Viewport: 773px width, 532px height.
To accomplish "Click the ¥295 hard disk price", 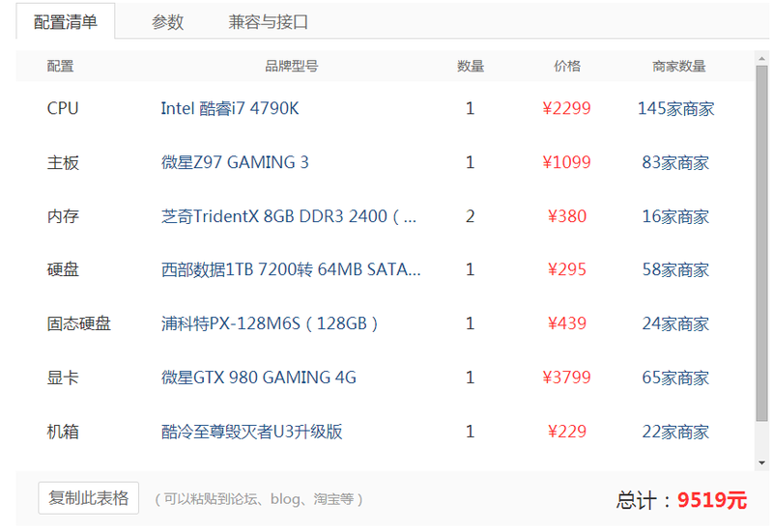I will [567, 269].
